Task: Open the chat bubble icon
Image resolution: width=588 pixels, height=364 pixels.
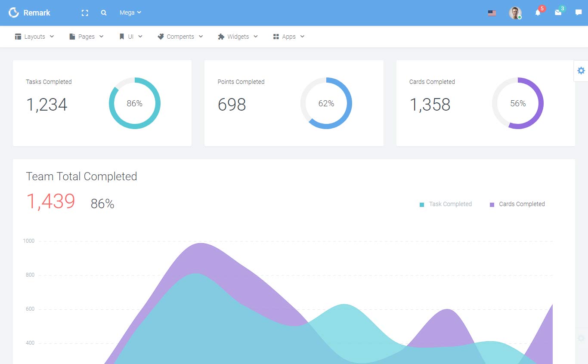Action: tap(579, 12)
